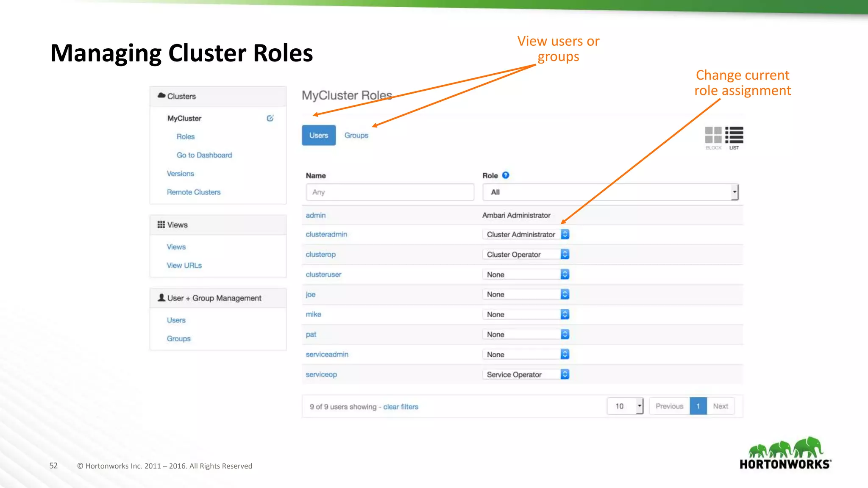Open role dropdown for serviceadmin
This screenshot has height=488, width=868.
point(526,354)
